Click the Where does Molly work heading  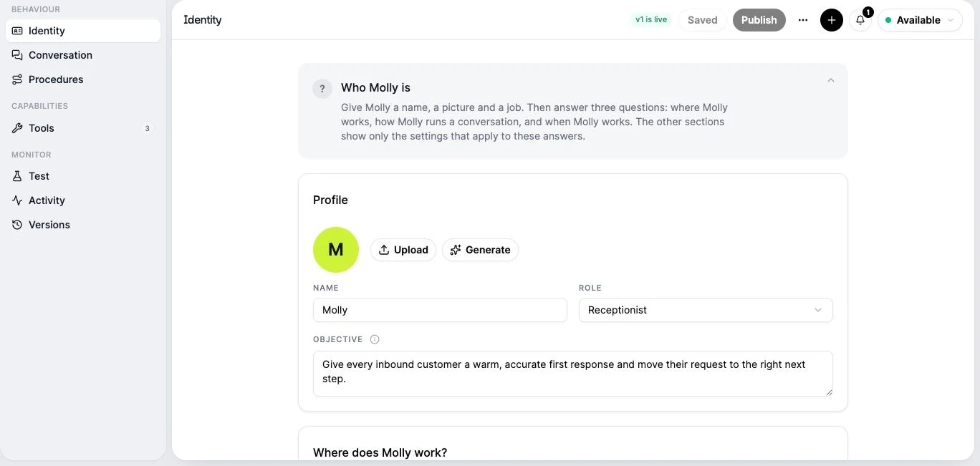pyautogui.click(x=380, y=452)
